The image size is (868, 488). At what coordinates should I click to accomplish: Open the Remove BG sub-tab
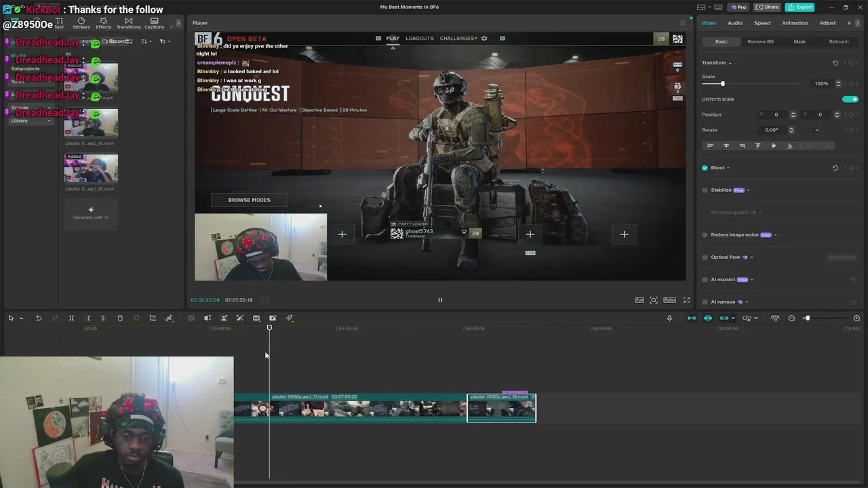pos(760,41)
